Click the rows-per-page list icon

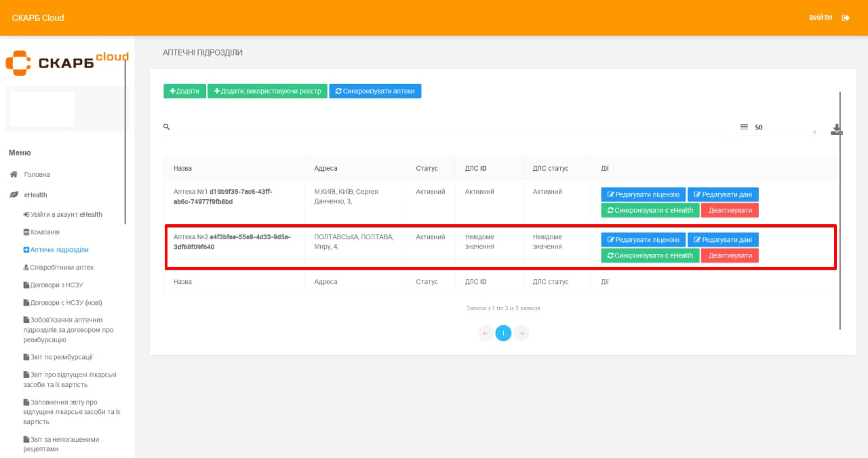pos(744,127)
